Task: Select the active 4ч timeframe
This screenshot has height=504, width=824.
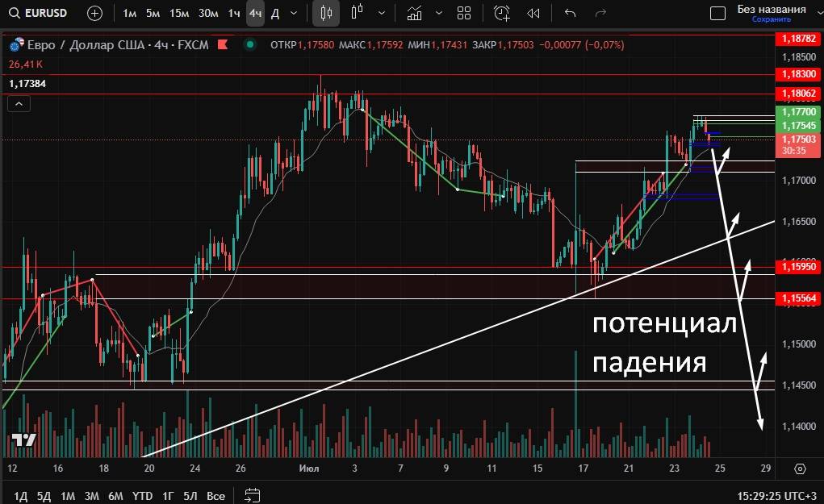Action: pyautogui.click(x=255, y=13)
